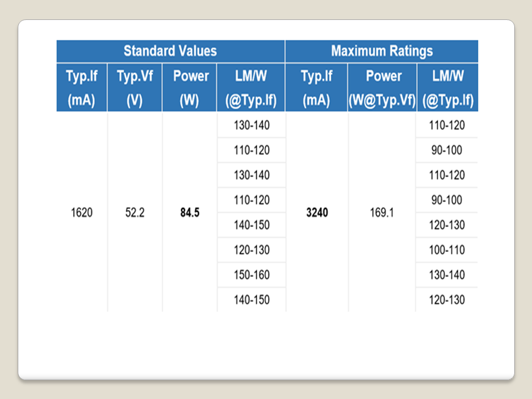Select the Power (W) column header
The image size is (532, 399).
[190, 88]
